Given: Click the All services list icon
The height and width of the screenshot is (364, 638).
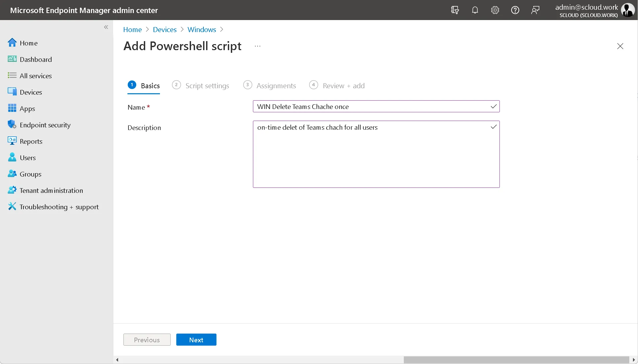Looking at the screenshot, I should [x=12, y=75].
